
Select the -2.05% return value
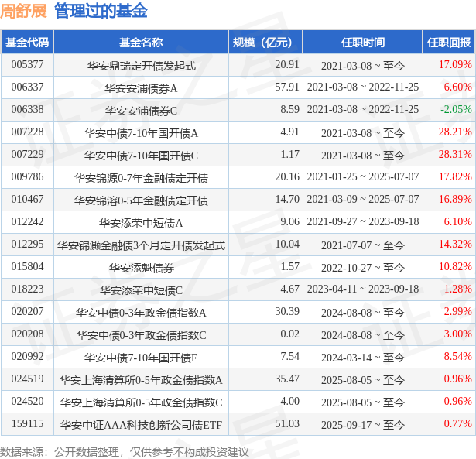[455, 110]
